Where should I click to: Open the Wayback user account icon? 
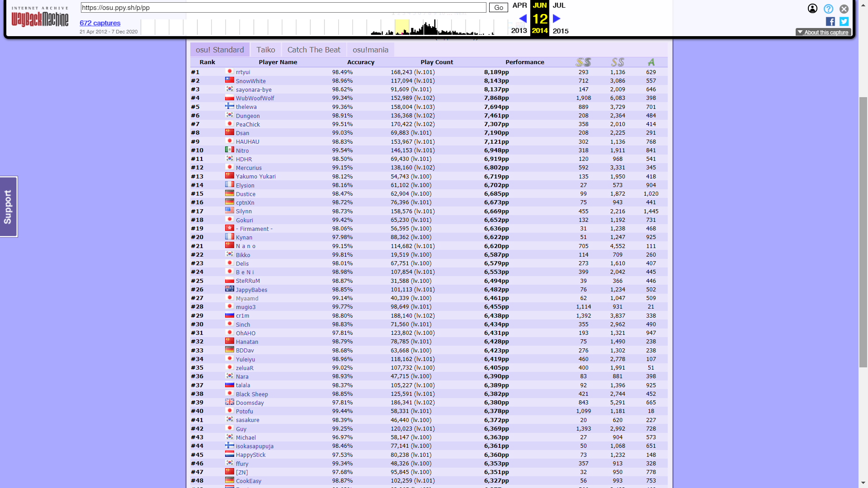(x=812, y=9)
